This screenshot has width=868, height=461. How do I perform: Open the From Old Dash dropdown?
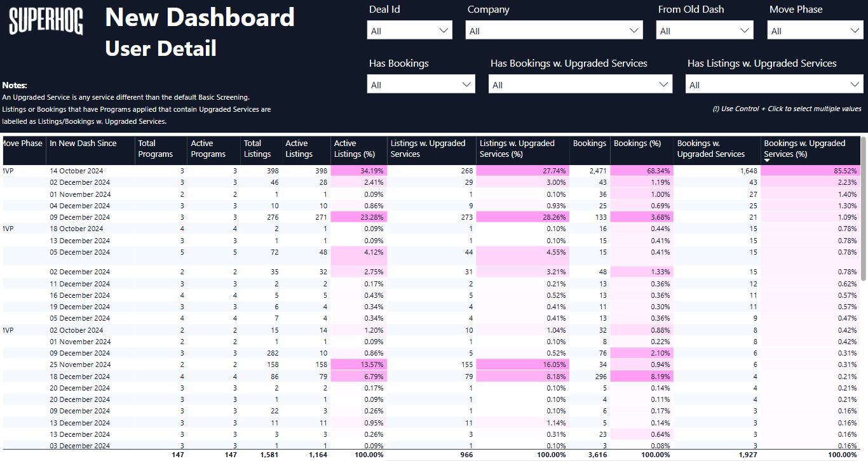(x=705, y=30)
